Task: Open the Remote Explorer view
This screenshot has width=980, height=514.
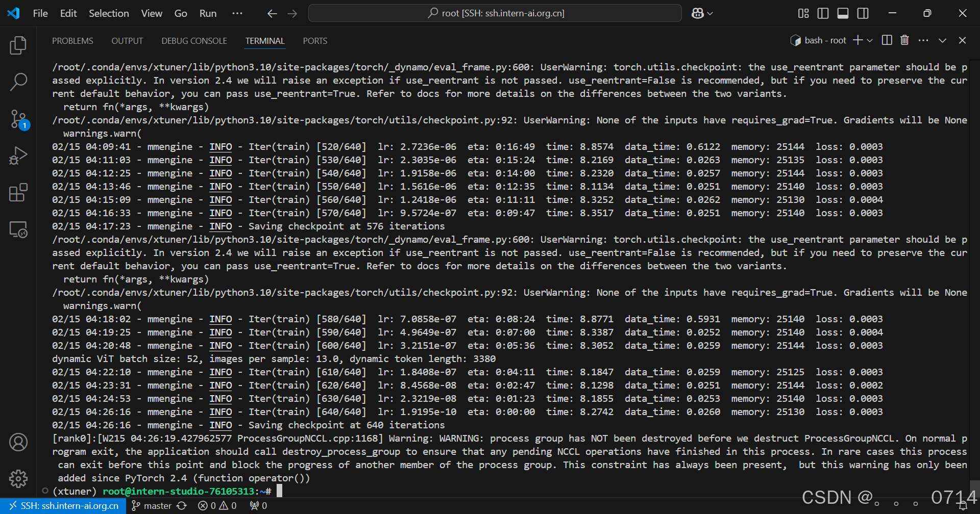Action: click(x=18, y=229)
